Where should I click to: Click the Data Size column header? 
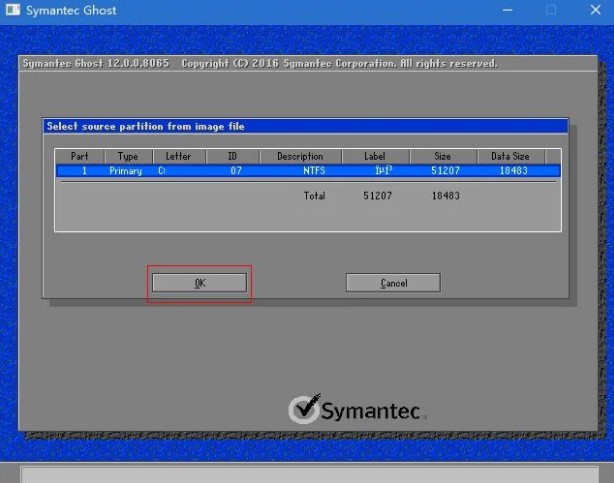click(x=510, y=156)
